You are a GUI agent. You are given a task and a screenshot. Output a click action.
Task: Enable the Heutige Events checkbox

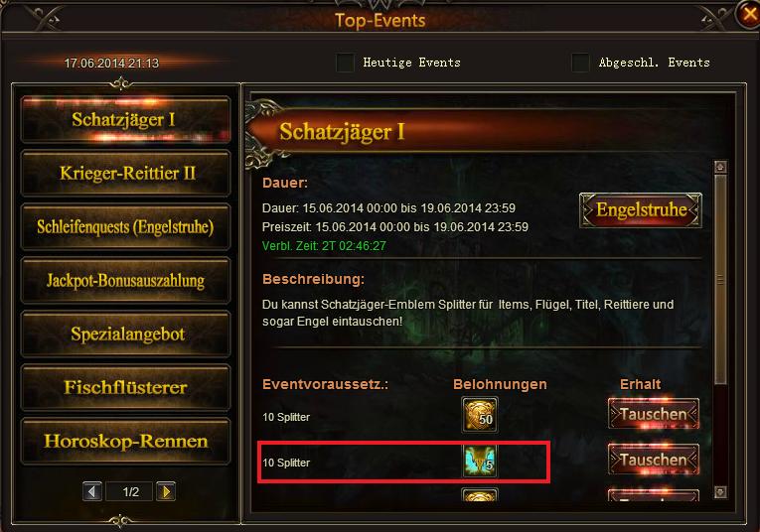(x=345, y=63)
